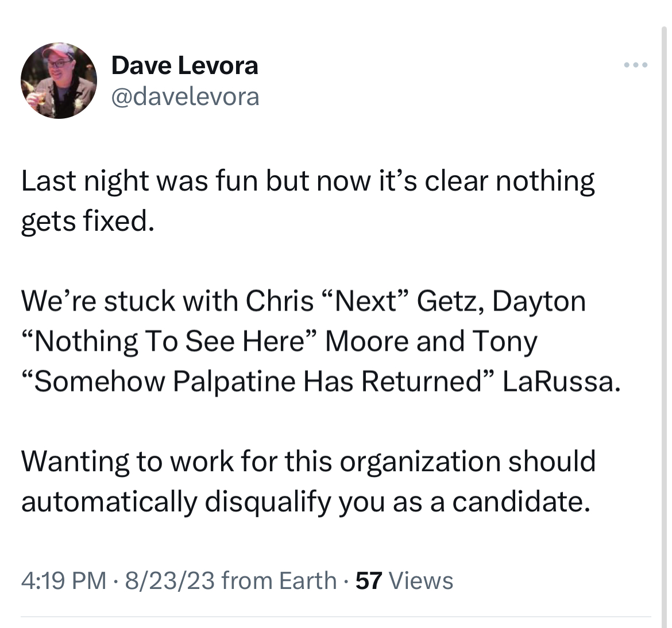The height and width of the screenshot is (628, 672).
Task: Click the name "LaRussa." in the tweet
Action: point(561,381)
